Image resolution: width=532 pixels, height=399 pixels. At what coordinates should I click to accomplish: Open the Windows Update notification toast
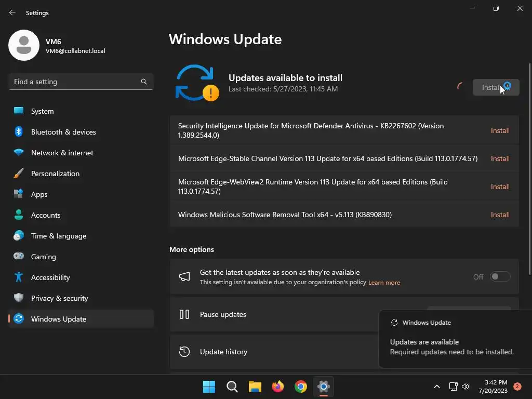tap(455, 339)
